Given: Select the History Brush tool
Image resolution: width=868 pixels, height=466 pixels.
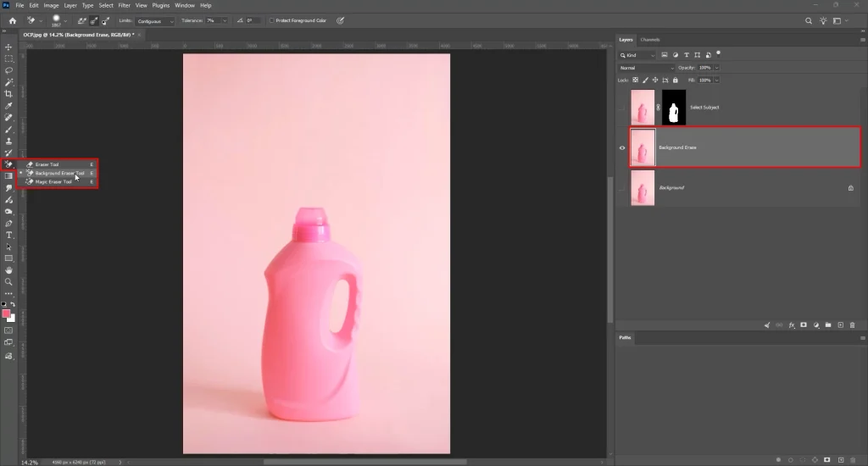Looking at the screenshot, I should [8, 153].
